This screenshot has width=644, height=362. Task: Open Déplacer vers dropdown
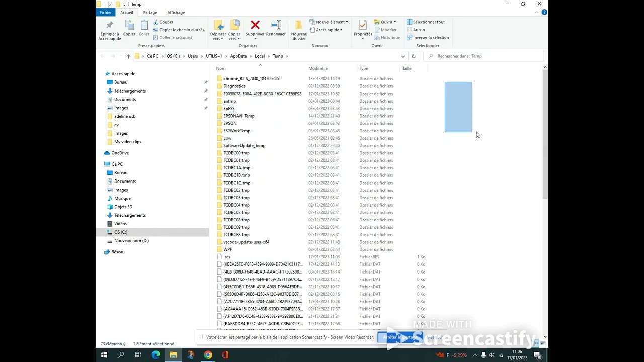[218, 30]
